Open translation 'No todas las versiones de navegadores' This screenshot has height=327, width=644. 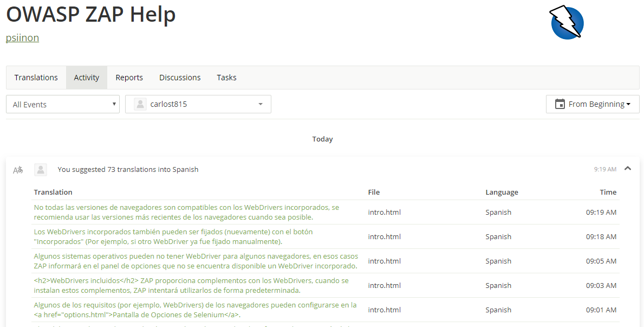[x=186, y=212]
